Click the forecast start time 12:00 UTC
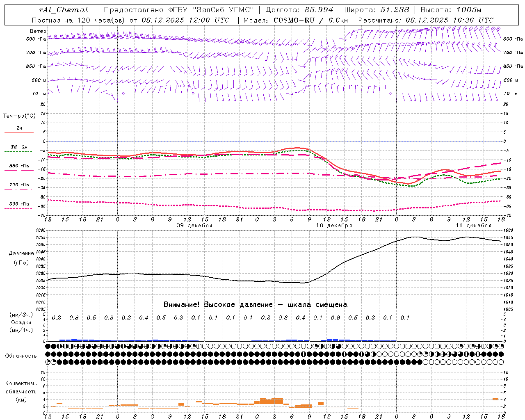 click(209, 20)
